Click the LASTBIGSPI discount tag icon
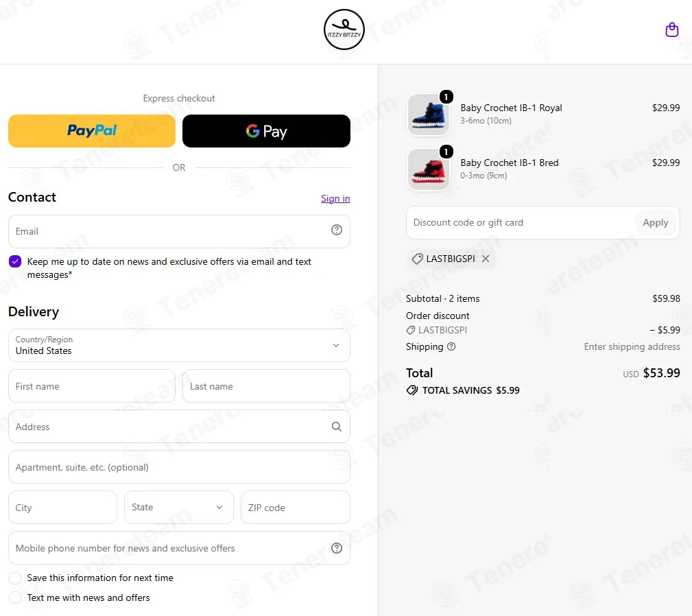 pos(417,259)
